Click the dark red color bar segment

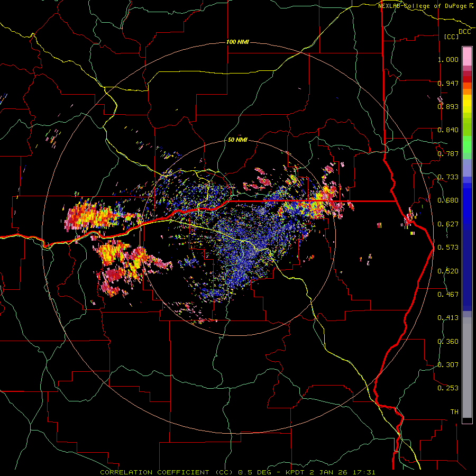(467, 79)
